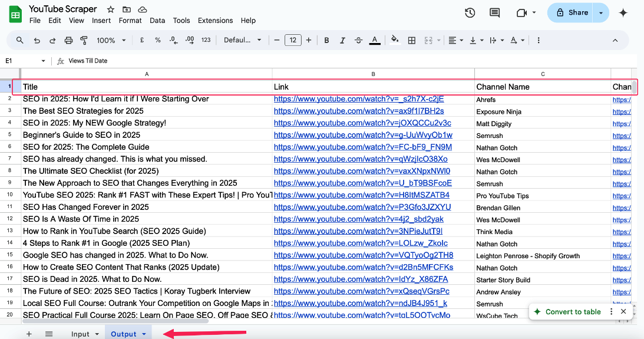Click the formula bar text
This screenshot has width=644, height=339.
88,61
